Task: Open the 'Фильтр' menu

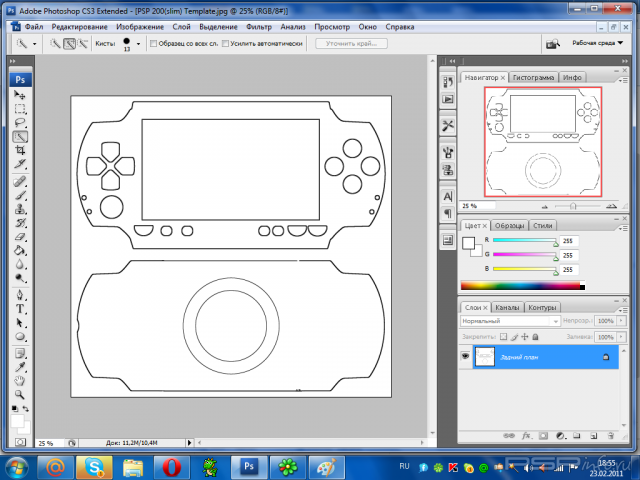Action: point(258,27)
